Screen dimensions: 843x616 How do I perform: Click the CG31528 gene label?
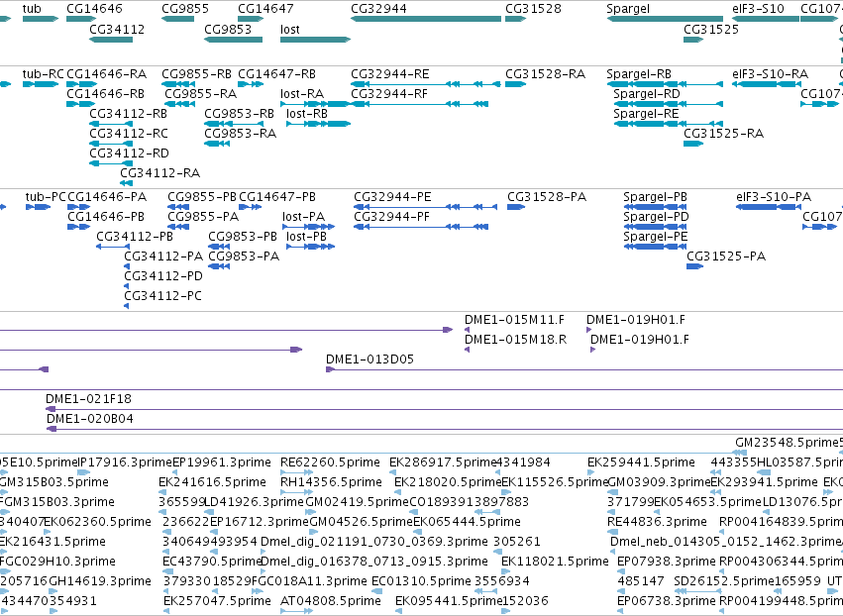(533, 9)
